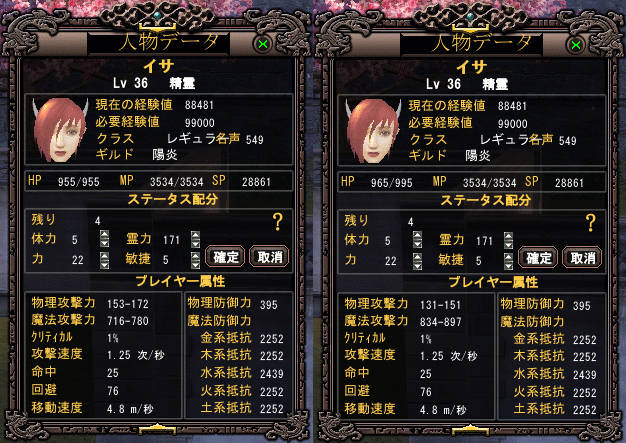
Task: Decrease 霊力 stat in right panel
Action: pos(508,244)
